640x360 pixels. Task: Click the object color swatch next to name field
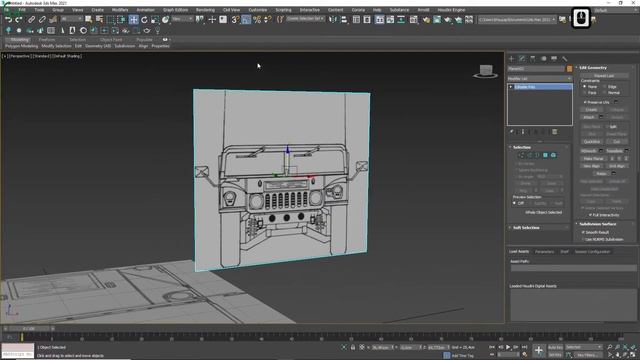tap(569, 69)
